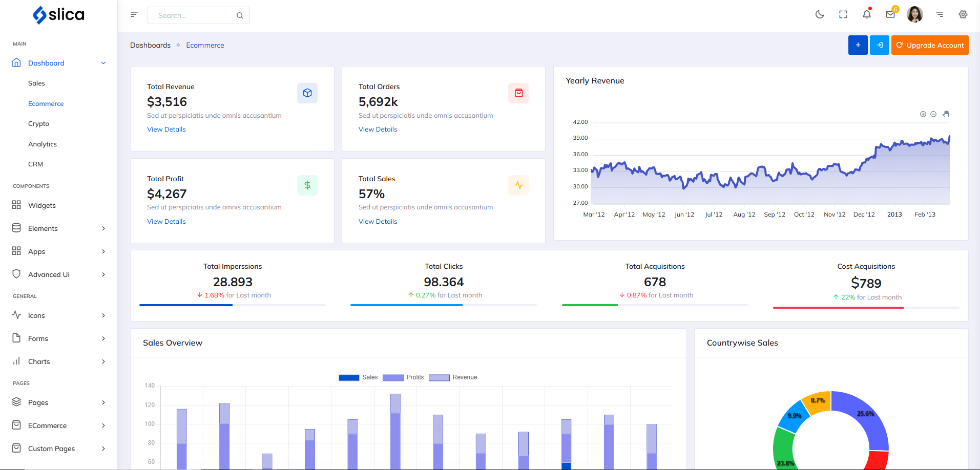Click the Ecommerce breadcrumb link
The image size is (980, 470).
click(x=205, y=45)
